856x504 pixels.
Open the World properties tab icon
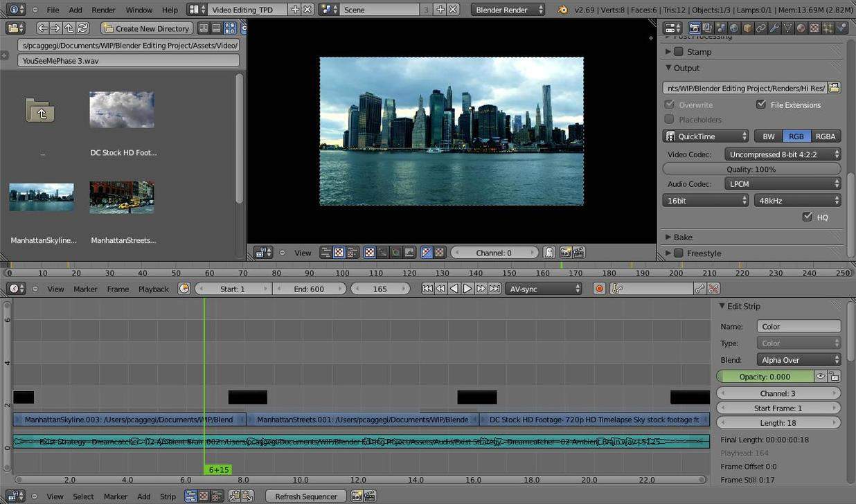[734, 28]
